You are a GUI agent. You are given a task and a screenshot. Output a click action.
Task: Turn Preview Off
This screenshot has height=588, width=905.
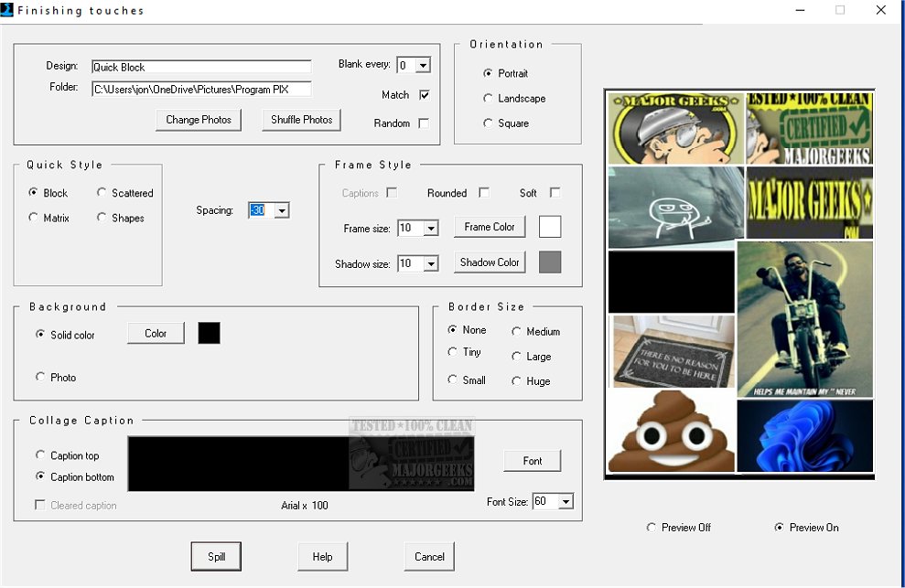(652, 528)
